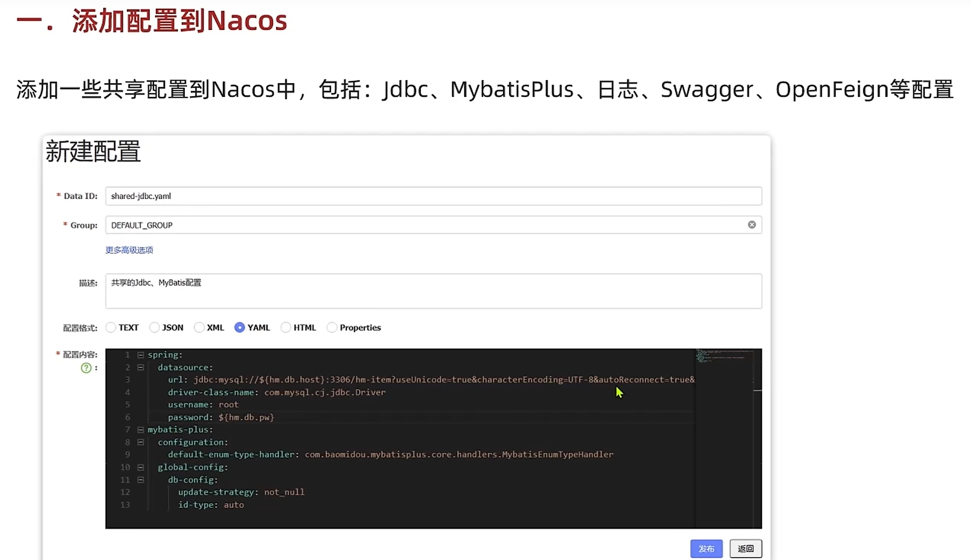Image resolution: width=971 pixels, height=560 pixels.
Task: Click the username: root line
Action: point(203,405)
